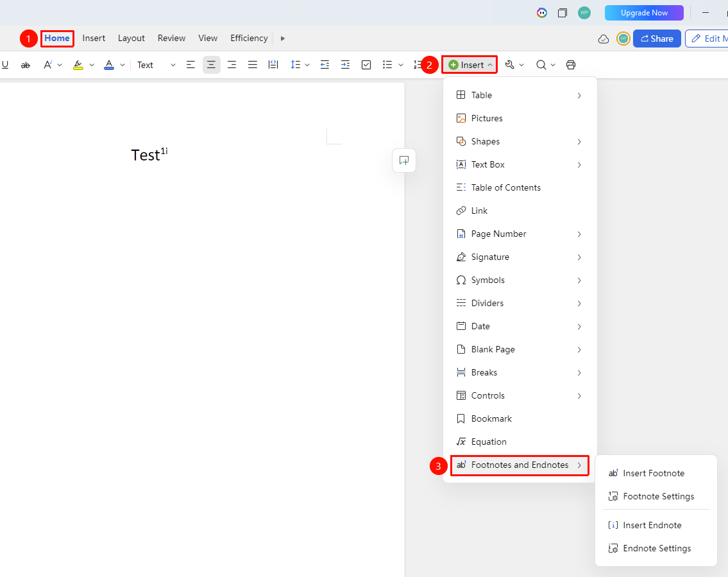Select the Efficiency tab
Image resolution: width=728 pixels, height=577 pixels.
pyautogui.click(x=249, y=38)
